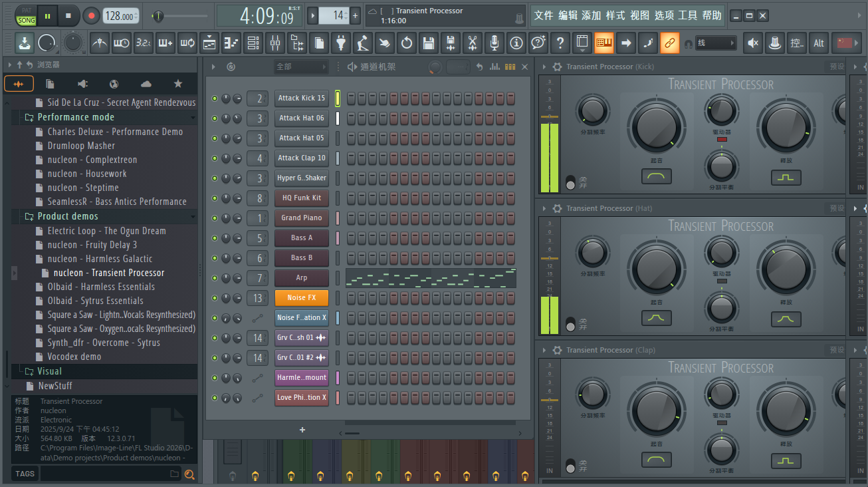Open the mixer faders icon
The height and width of the screenshot is (487, 868).
point(275,43)
